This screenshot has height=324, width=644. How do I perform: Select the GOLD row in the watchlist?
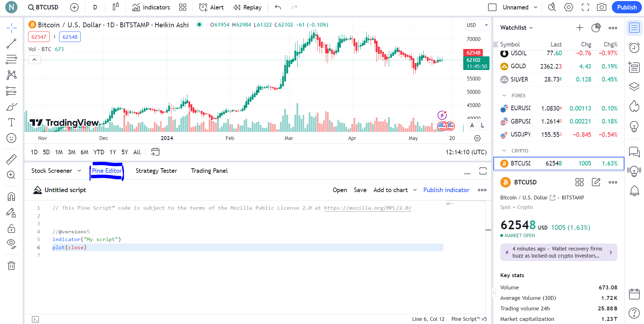pos(559,66)
